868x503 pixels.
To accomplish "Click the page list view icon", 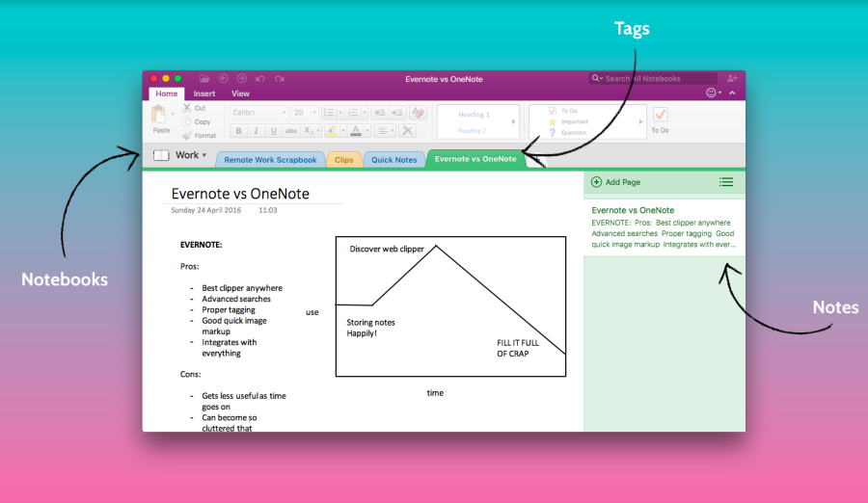I will 725,182.
